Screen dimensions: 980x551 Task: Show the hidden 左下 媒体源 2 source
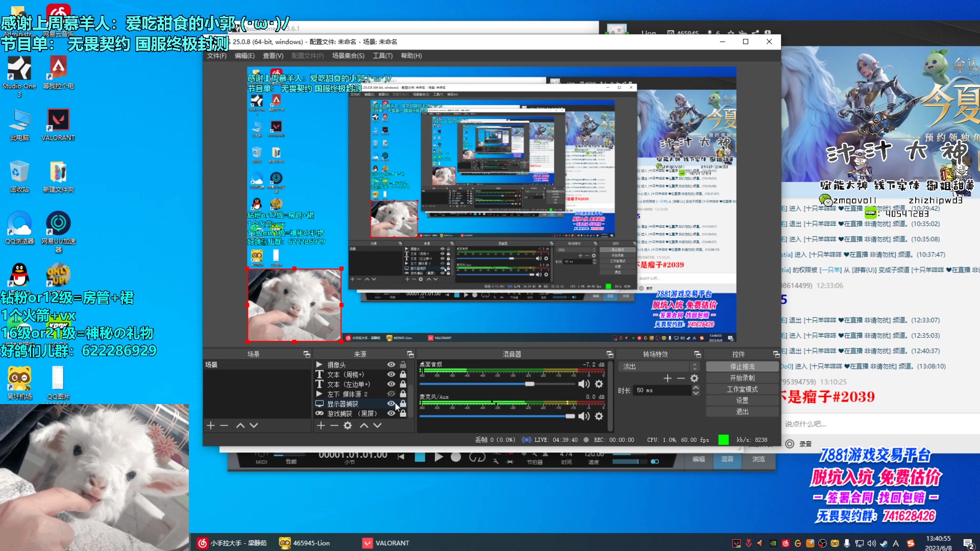(x=391, y=394)
